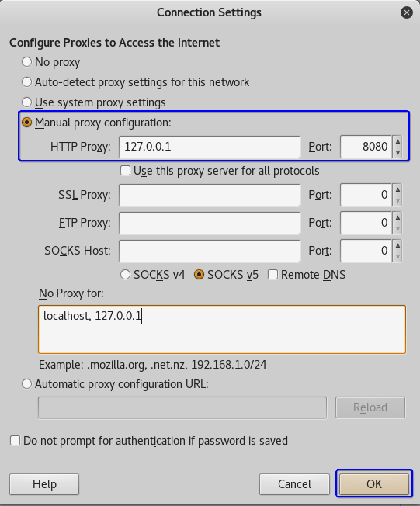Cancel the connection settings changes

[x=294, y=484]
